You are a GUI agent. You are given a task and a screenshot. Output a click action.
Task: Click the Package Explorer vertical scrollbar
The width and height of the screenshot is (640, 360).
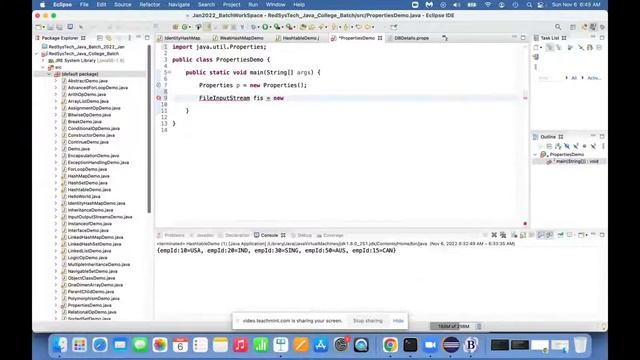(x=149, y=129)
